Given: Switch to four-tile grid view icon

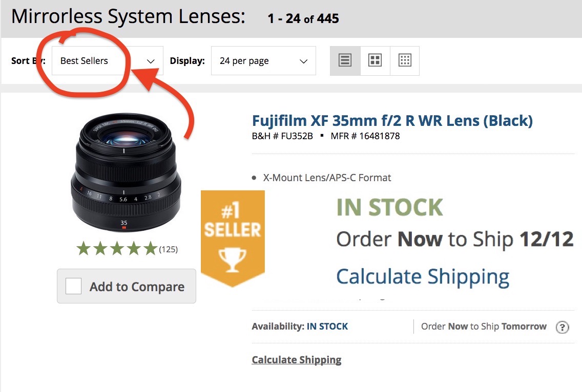Looking at the screenshot, I should tap(375, 60).
